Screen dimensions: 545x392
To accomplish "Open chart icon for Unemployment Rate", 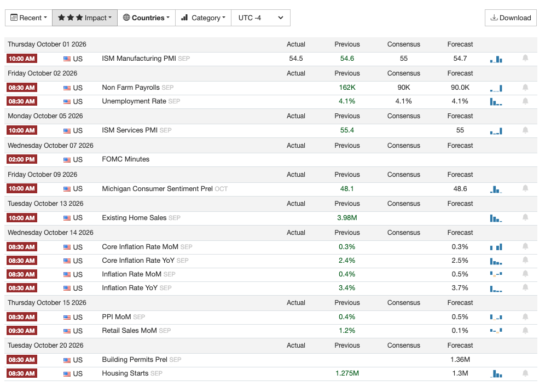I will pyautogui.click(x=496, y=102).
